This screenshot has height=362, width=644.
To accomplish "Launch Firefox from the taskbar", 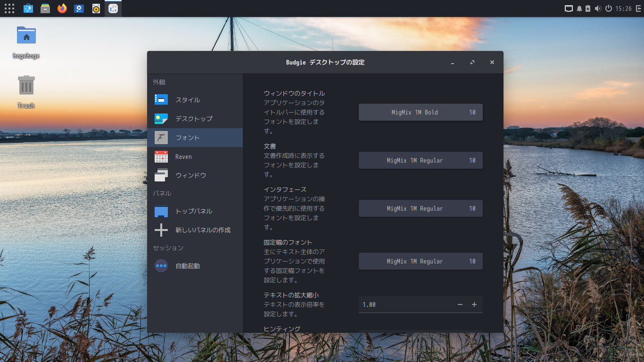I will pos(62,8).
